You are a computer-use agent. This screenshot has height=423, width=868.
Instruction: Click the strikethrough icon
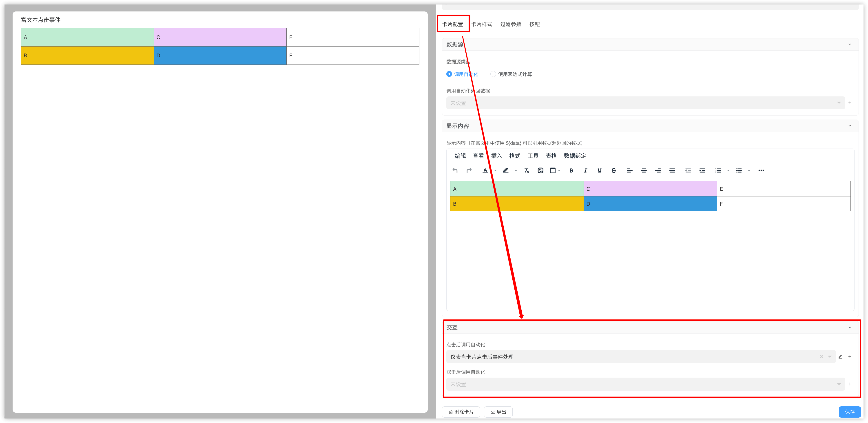pyautogui.click(x=614, y=171)
